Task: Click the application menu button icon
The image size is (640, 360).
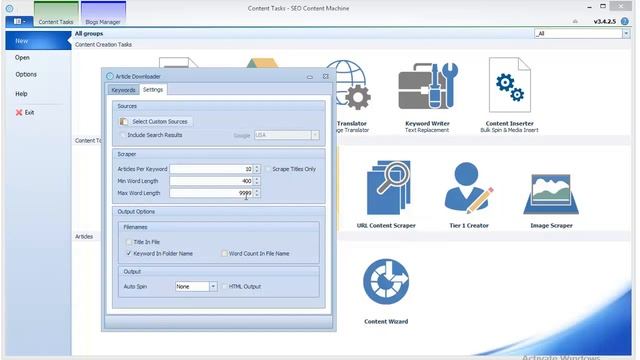Action: [x=19, y=21]
